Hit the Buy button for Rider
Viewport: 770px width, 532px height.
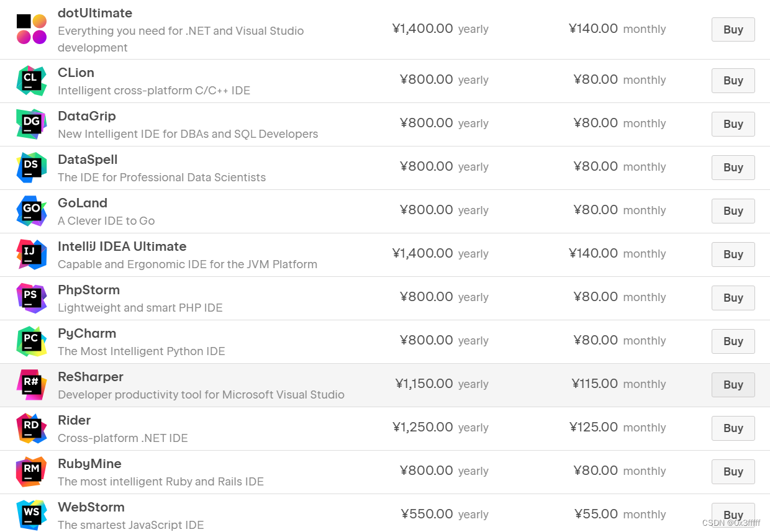coord(733,428)
